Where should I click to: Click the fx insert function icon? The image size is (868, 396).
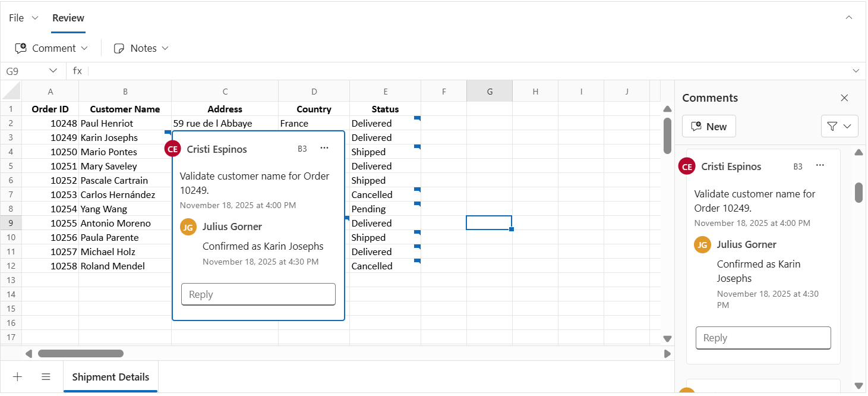click(x=77, y=71)
